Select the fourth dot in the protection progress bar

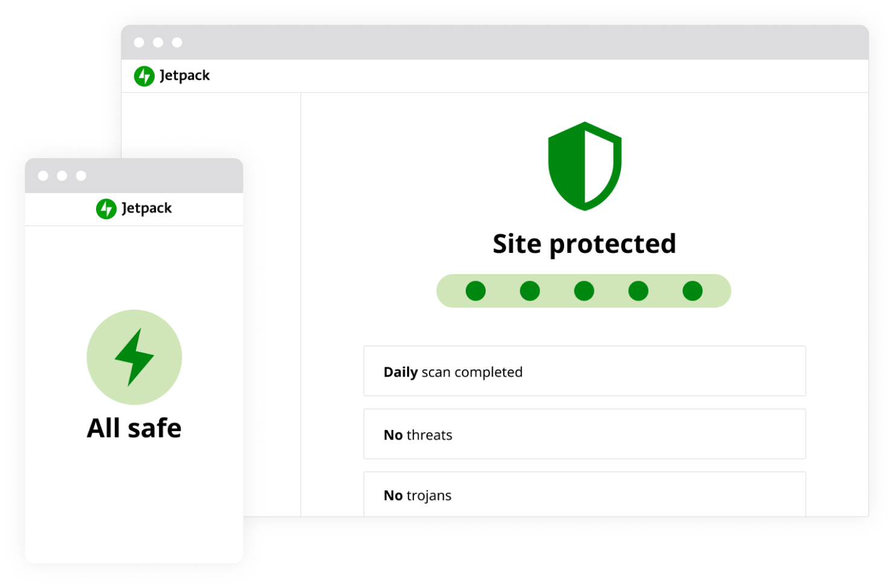(638, 291)
